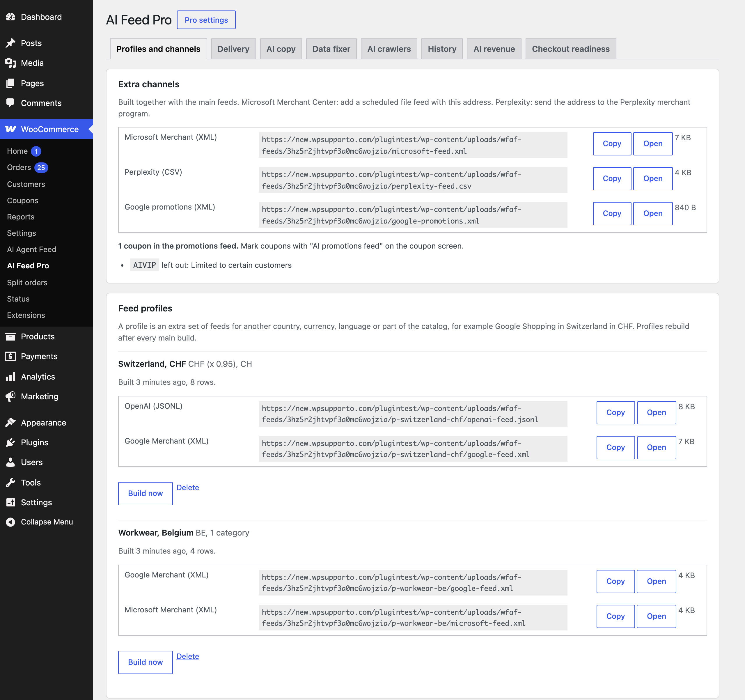Image resolution: width=745 pixels, height=700 pixels.
Task: Click the Users person icon
Action: coord(10,462)
